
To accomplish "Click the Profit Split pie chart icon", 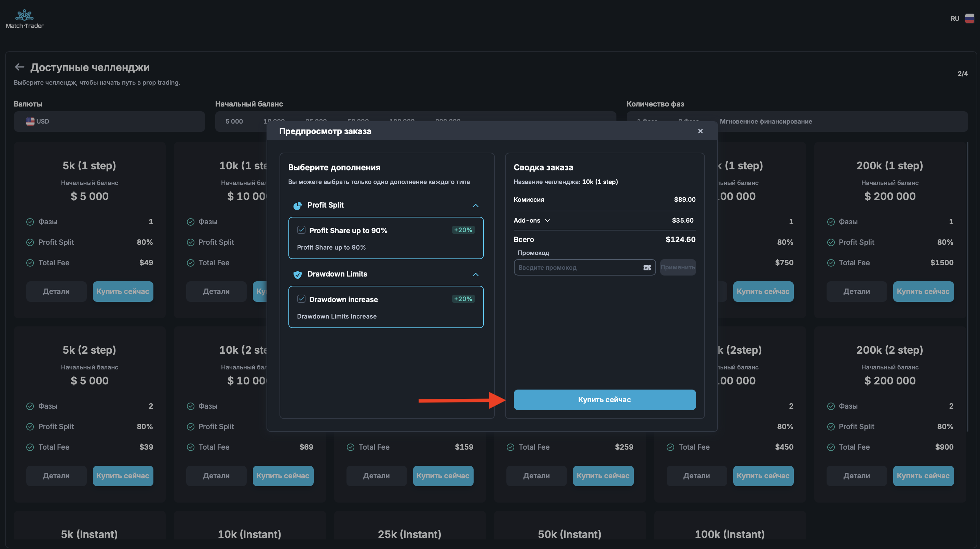I will pos(297,206).
